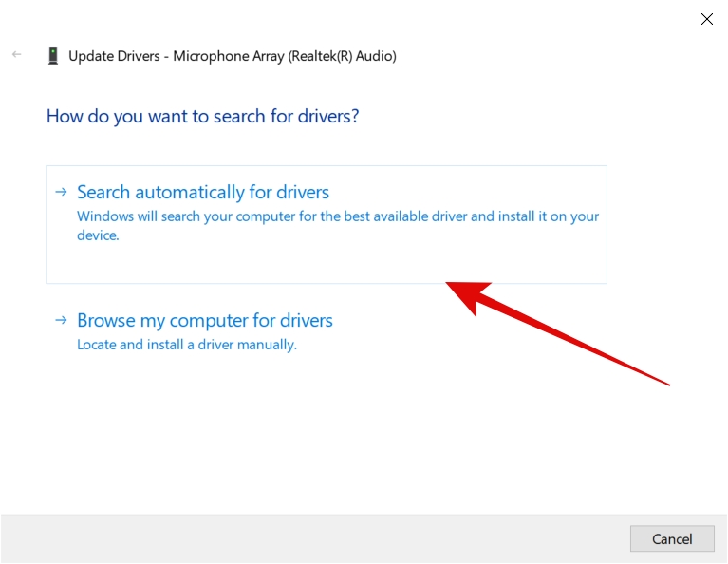Screen dimensions: 728x564
Task: Click the 'Locate and install a driver manually.' text
Action: [x=187, y=345]
